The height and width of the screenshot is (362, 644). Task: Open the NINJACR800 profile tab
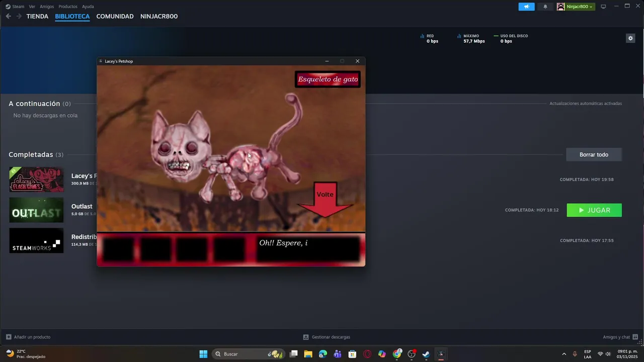159,16
